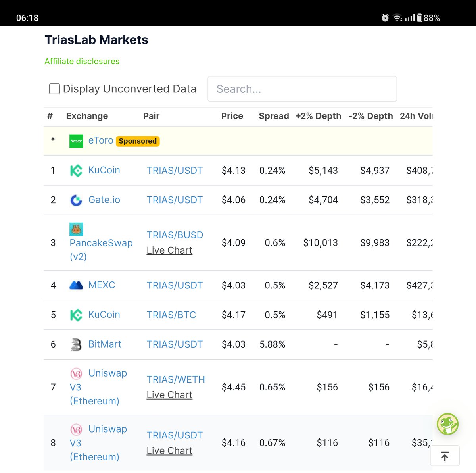Click the scroll-to-top arrow button
Image resolution: width=476 pixels, height=473 pixels.
[x=445, y=456]
